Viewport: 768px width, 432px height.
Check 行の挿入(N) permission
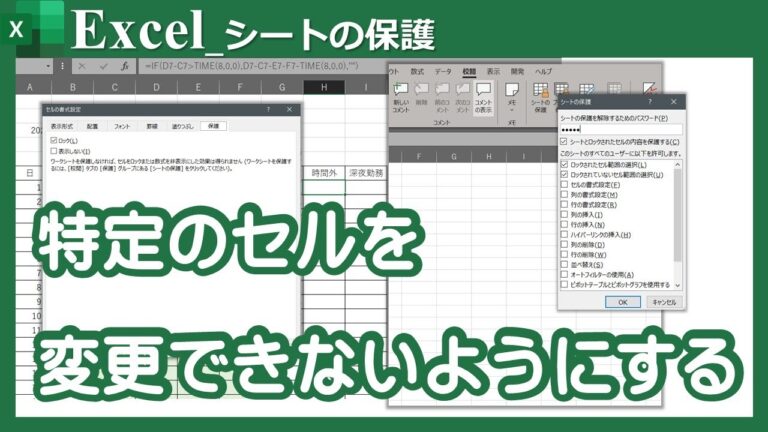(x=564, y=224)
